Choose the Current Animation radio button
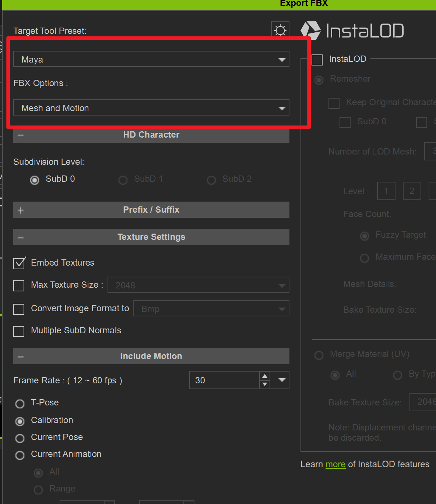Screen dimensions: 436x504 [x=20, y=455]
